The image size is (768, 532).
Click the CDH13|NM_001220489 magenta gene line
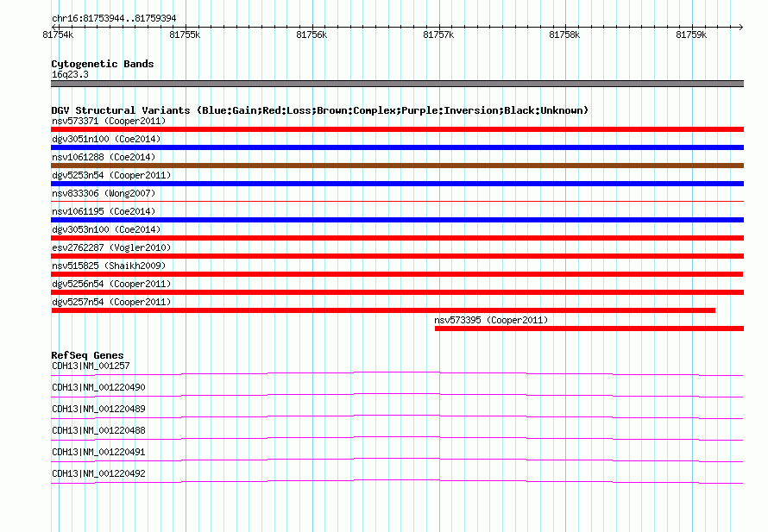[x=397, y=417]
